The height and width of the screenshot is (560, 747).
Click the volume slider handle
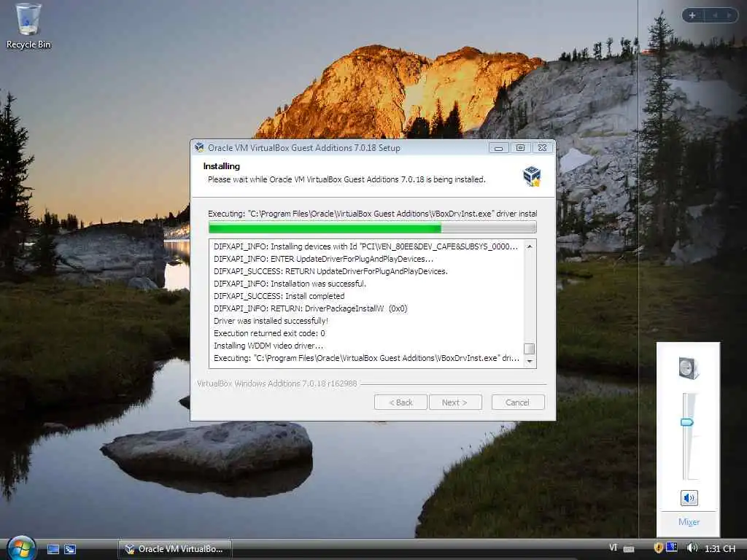pyautogui.click(x=687, y=422)
